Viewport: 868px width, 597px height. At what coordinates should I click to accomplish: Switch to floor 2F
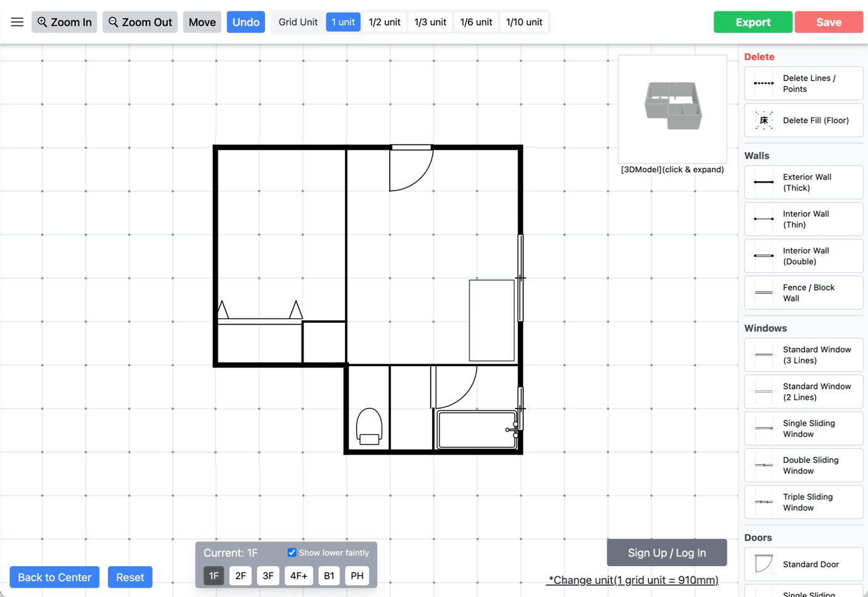pyautogui.click(x=240, y=576)
